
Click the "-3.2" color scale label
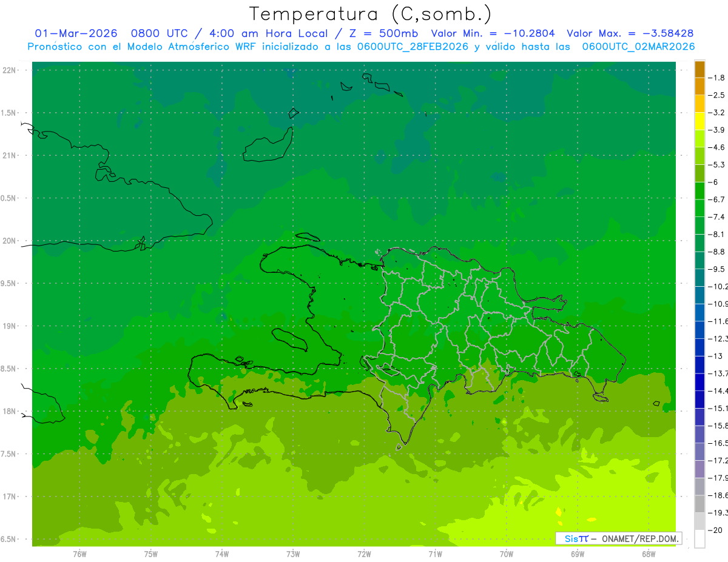[x=718, y=112]
